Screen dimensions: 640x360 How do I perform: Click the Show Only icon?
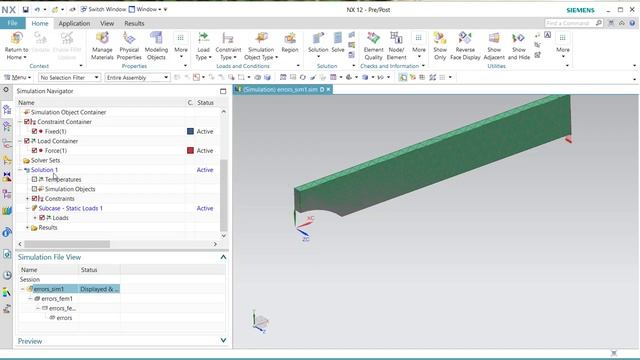tap(440, 38)
